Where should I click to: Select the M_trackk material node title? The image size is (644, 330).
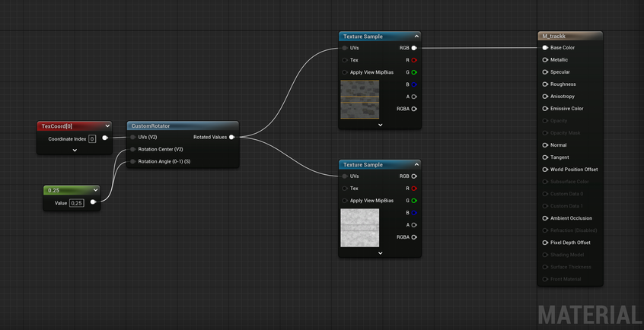pyautogui.click(x=553, y=36)
